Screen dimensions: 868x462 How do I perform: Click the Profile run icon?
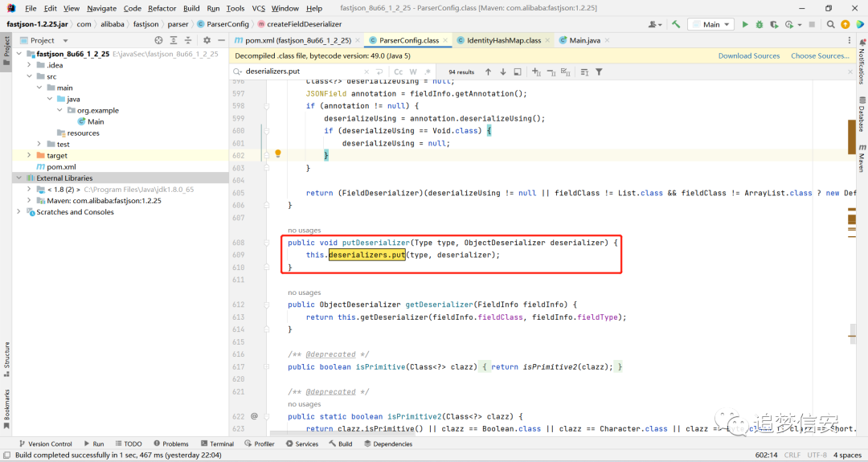789,24
